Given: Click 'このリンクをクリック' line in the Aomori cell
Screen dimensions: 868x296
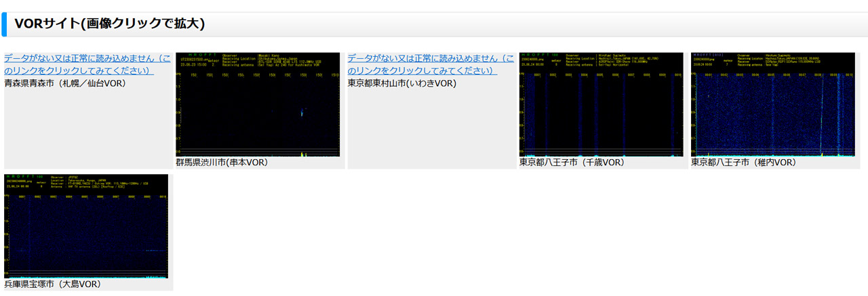Looking at the screenshot, I should click(x=79, y=71).
